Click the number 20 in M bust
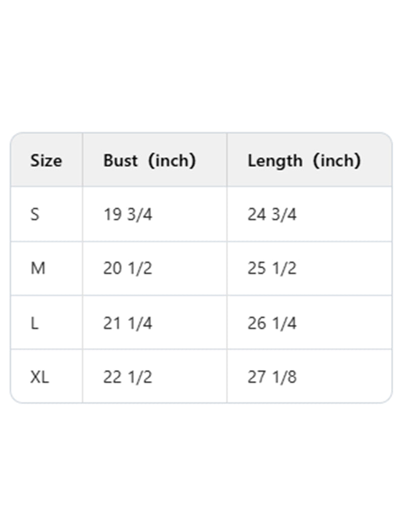 tap(112, 268)
